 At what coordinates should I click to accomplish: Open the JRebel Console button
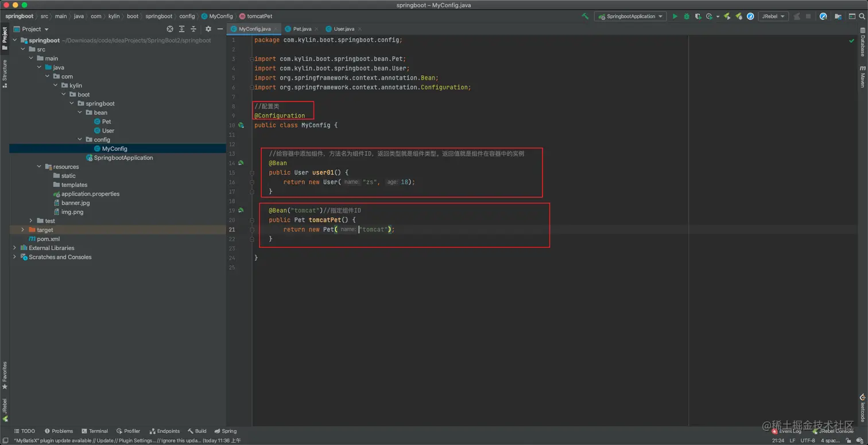(x=833, y=431)
